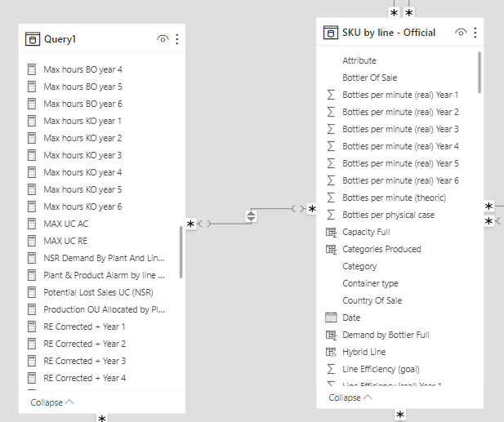This screenshot has height=422, width=504.
Task: Select the Category field
Action: point(359,266)
